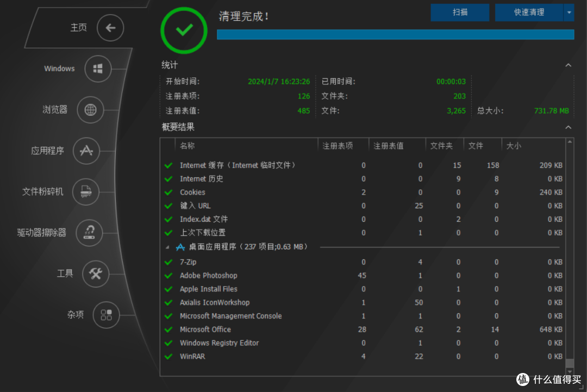Screen dimensions: 587x392
Task: Click checkmark next to 上次下载位置
Action: pyautogui.click(x=168, y=233)
